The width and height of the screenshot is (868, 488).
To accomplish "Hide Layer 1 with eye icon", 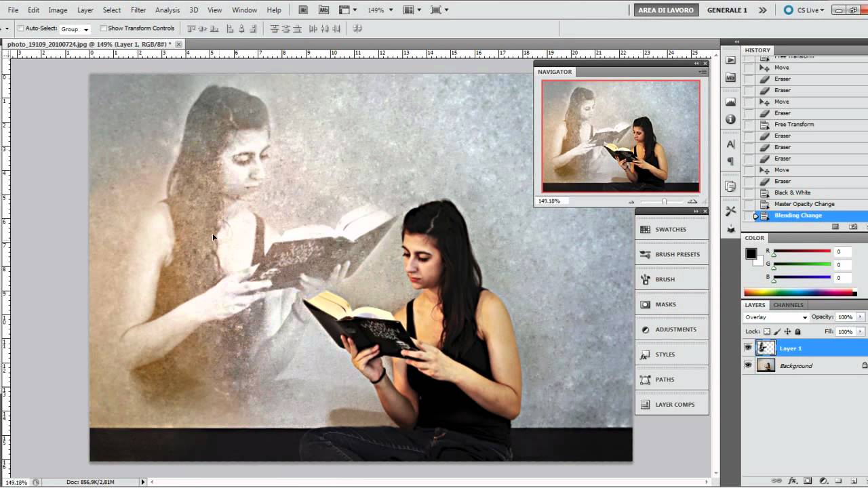I will coord(748,348).
